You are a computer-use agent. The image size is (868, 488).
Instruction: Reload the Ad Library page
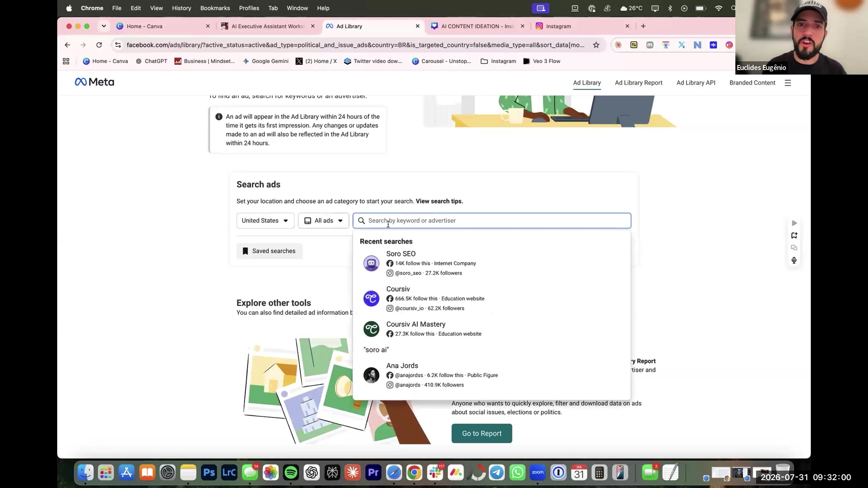click(99, 45)
